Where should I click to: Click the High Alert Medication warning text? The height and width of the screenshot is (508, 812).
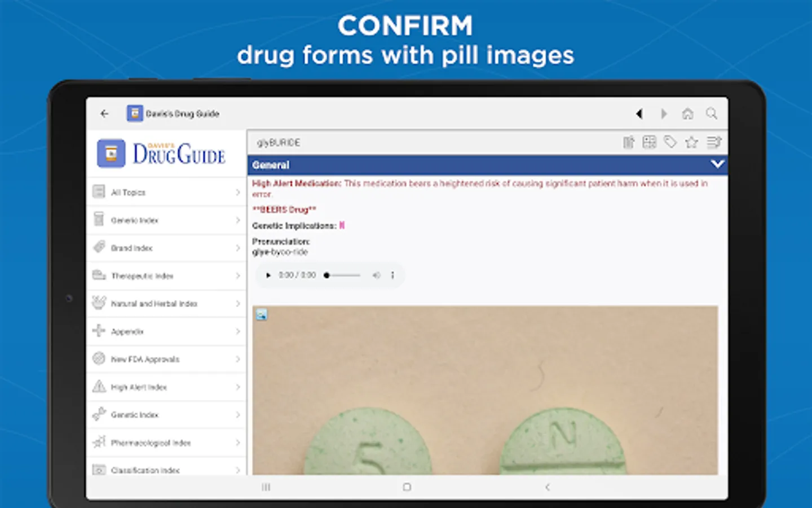(480, 189)
